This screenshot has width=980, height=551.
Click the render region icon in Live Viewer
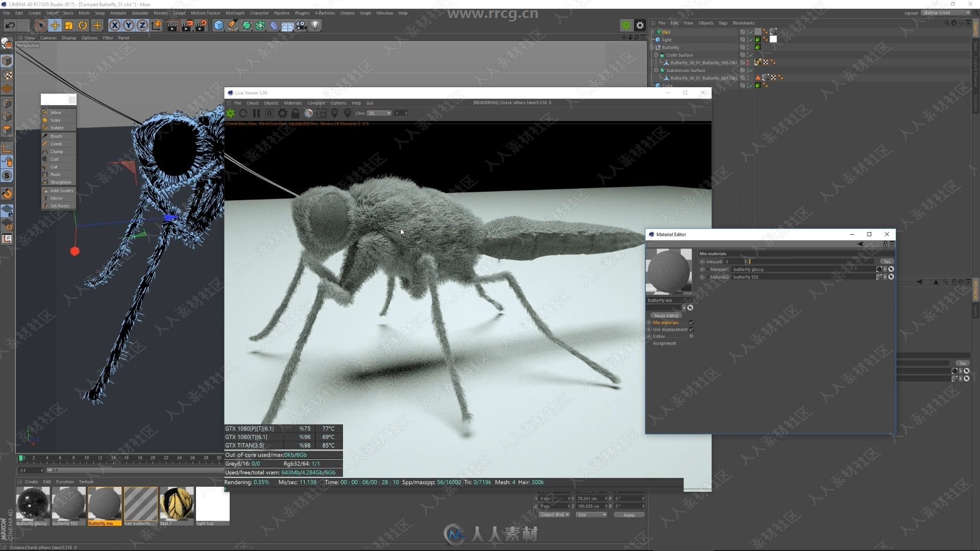click(321, 113)
